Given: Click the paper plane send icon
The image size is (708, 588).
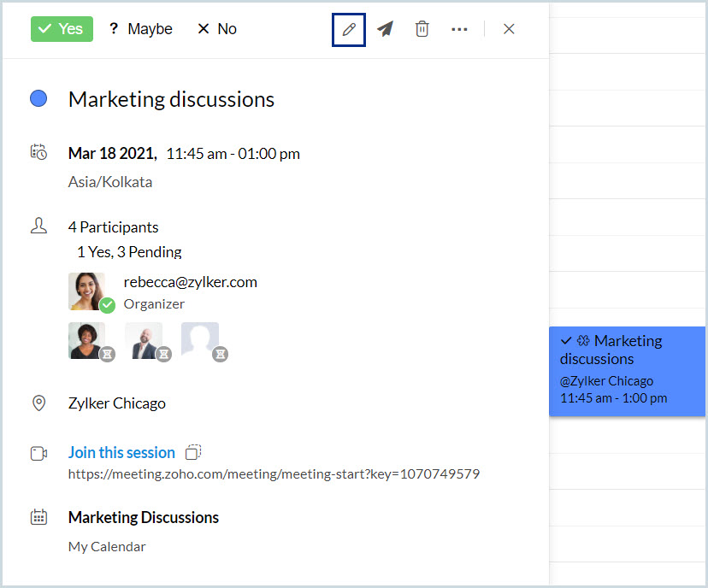Looking at the screenshot, I should 386,29.
